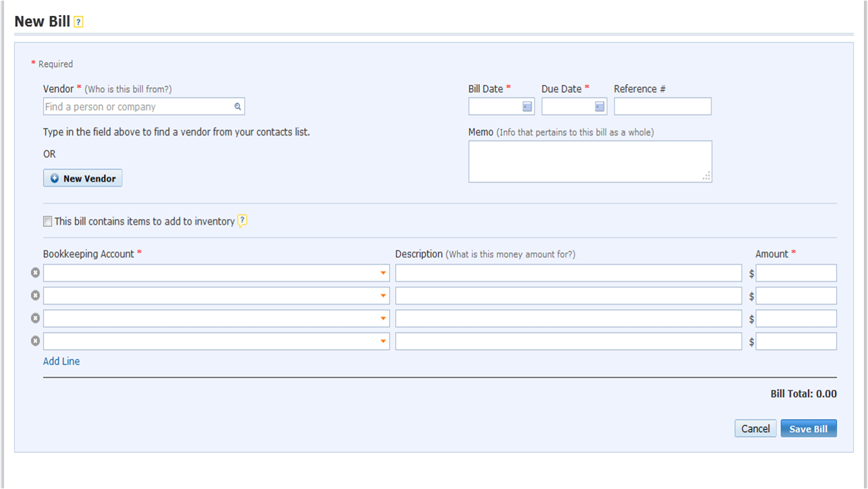This screenshot has height=489, width=868.
Task: Remove the second bill line item
Action: 35,295
